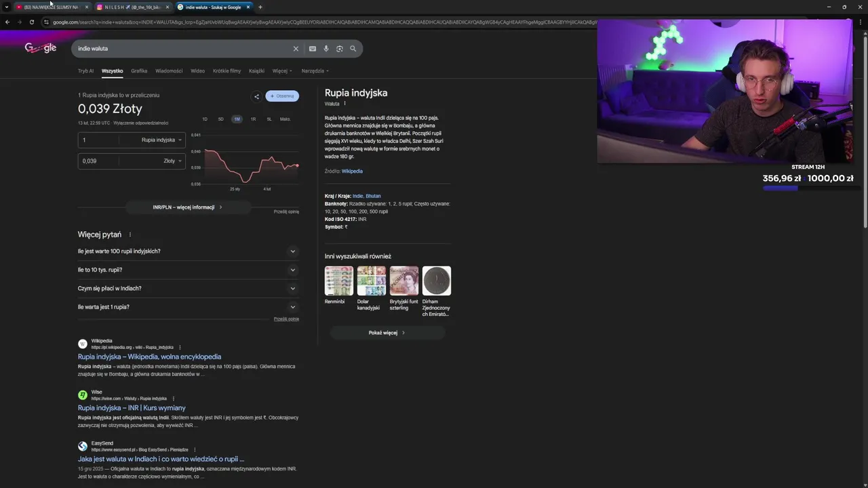
Task: Set chart range to Maks.
Action: pos(285,119)
